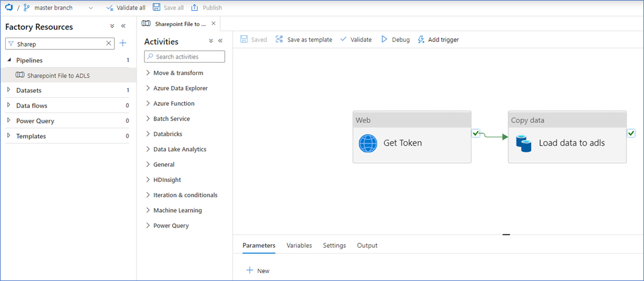Open the Settings tab
This screenshot has width=644, height=281.
pos(335,246)
